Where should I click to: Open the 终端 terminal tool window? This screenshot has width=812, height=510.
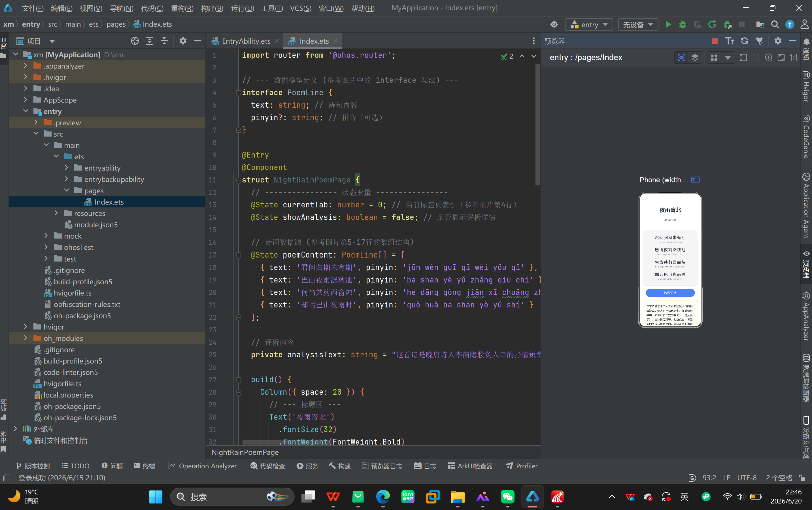[x=144, y=466]
